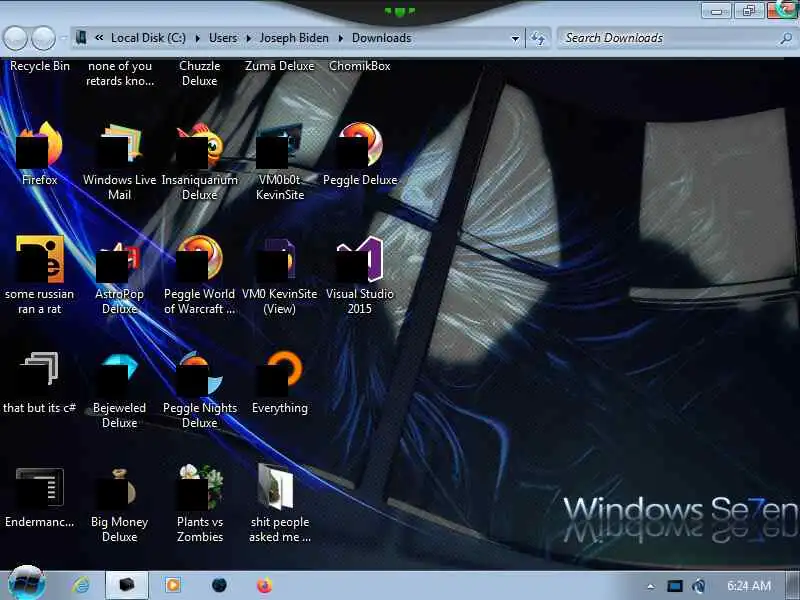Refresh the Downloads folder view
The height and width of the screenshot is (600, 800).
pyautogui.click(x=538, y=38)
